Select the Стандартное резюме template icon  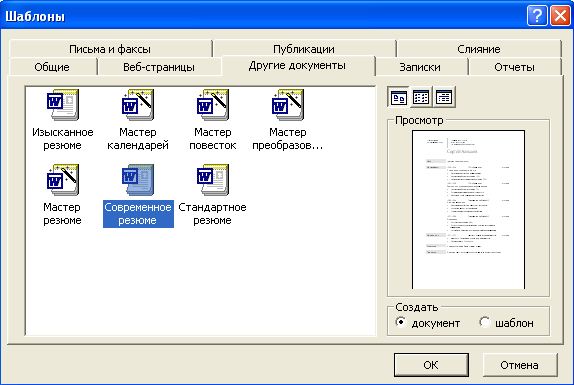point(213,180)
